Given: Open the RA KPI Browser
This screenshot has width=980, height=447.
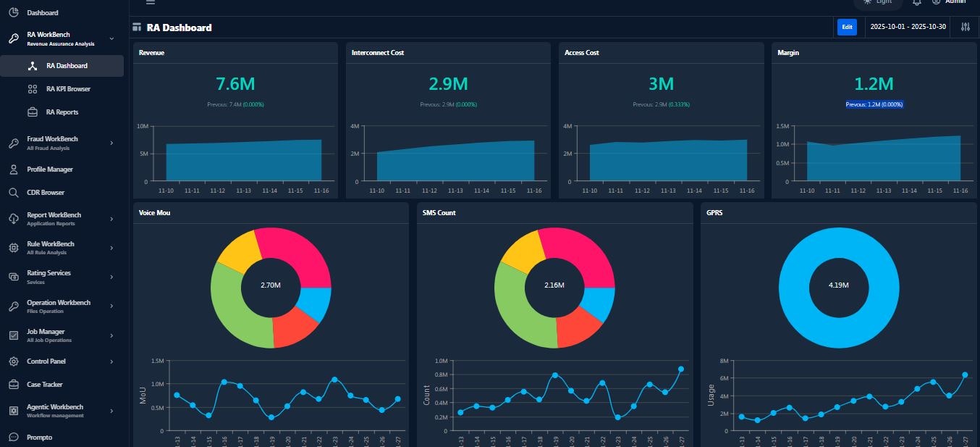Looking at the screenshot, I should coord(69,88).
